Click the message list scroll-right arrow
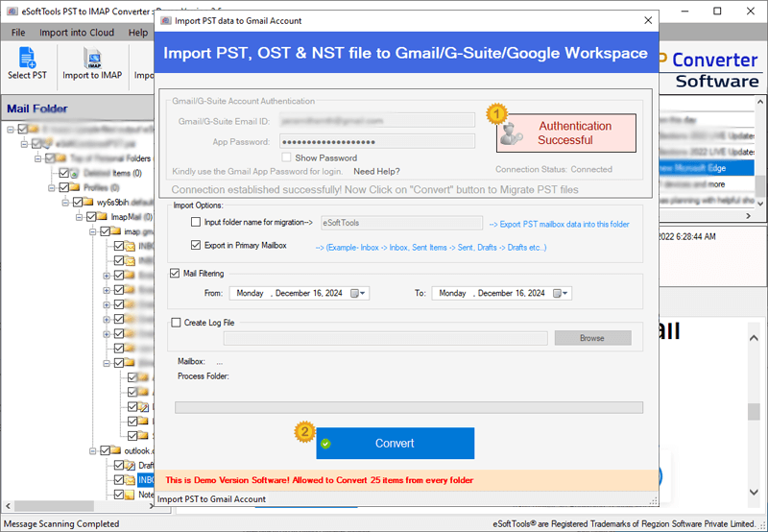This screenshot has height=532, width=768. coord(748,215)
